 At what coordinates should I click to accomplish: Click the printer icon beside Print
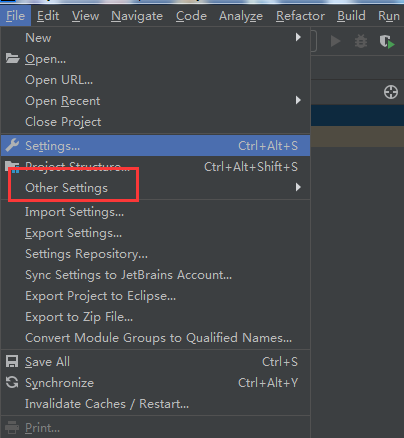pos(12,427)
